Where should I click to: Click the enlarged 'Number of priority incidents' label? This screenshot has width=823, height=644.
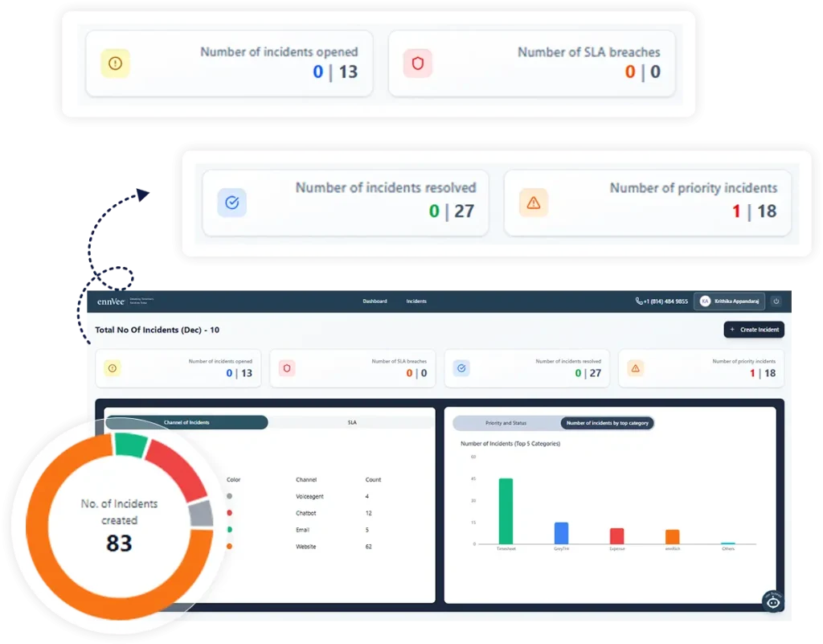coord(694,188)
